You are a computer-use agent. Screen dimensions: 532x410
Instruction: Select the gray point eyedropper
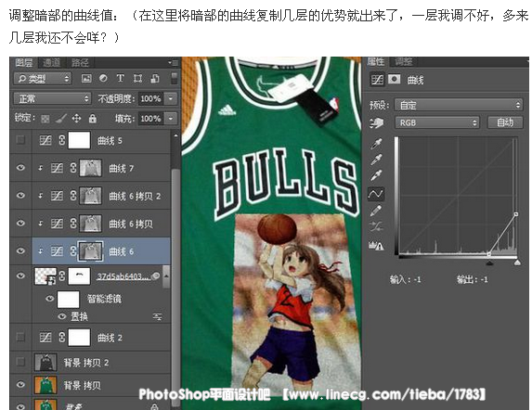[x=376, y=160]
